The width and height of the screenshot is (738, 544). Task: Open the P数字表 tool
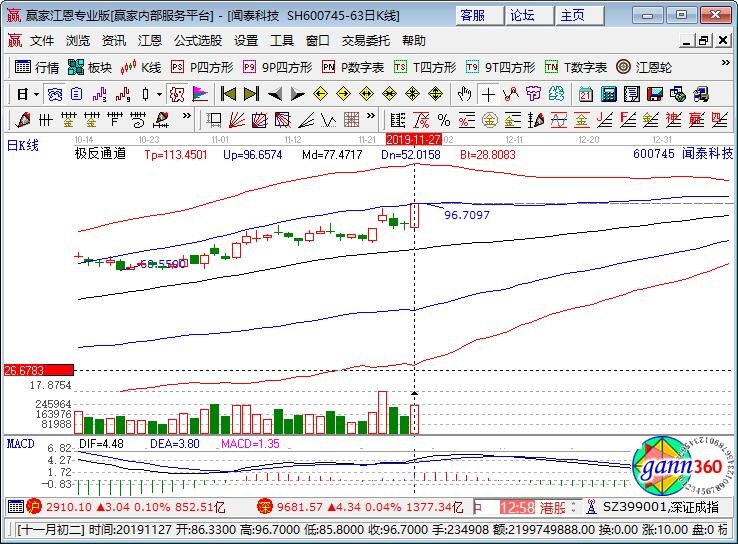coord(353,67)
